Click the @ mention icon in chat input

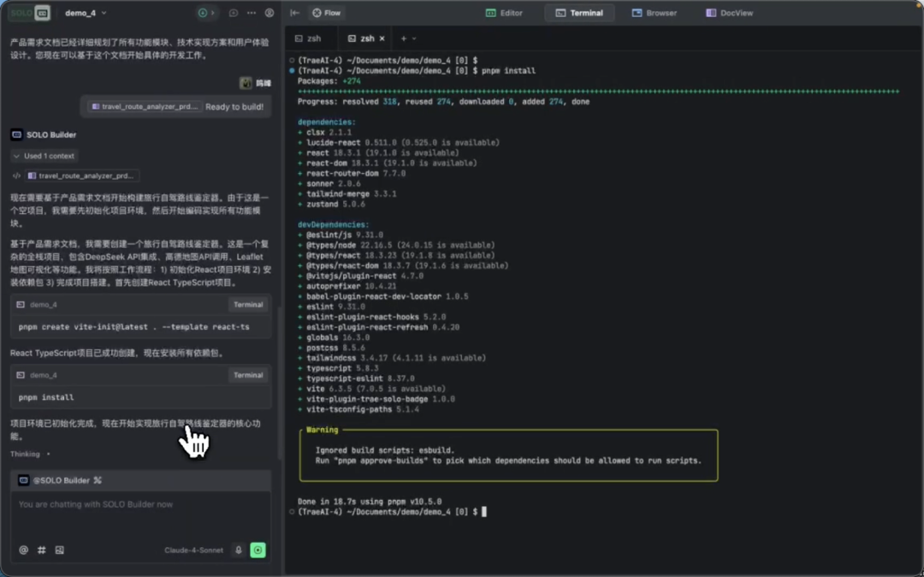(24, 550)
